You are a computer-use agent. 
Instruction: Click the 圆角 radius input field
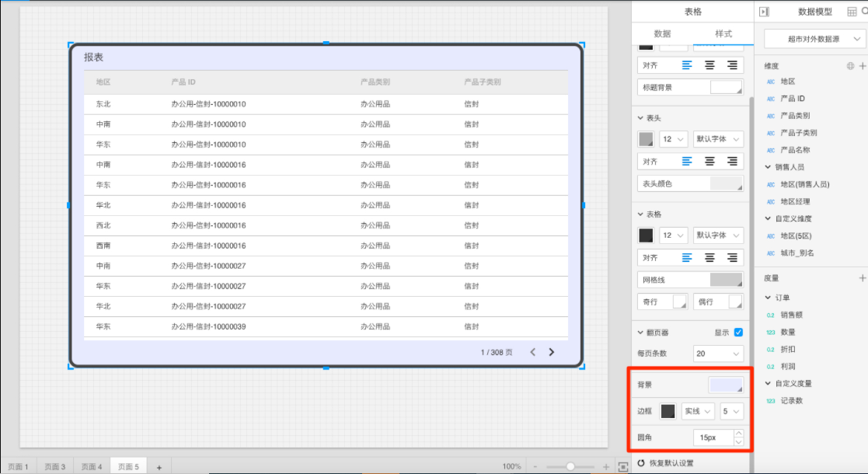point(713,437)
